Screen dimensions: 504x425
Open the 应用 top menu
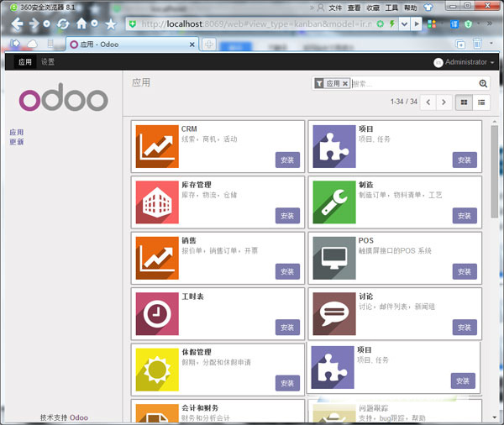[x=24, y=61]
